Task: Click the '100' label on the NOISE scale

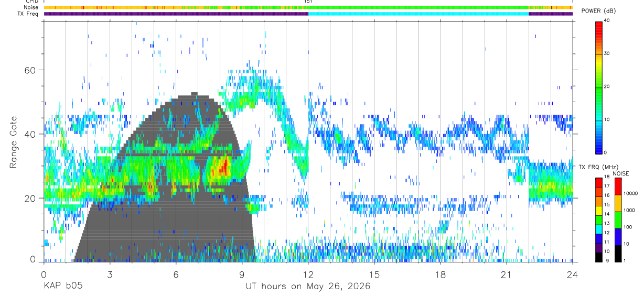Action: pos(629,227)
